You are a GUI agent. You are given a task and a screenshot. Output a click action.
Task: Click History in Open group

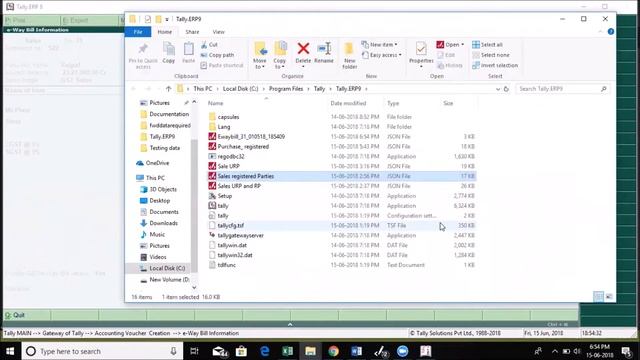[449, 65]
